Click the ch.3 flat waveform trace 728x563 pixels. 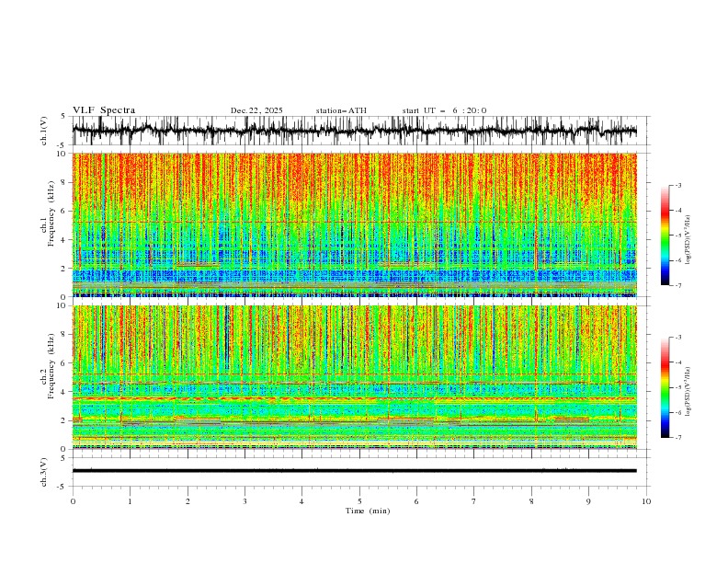354,471
